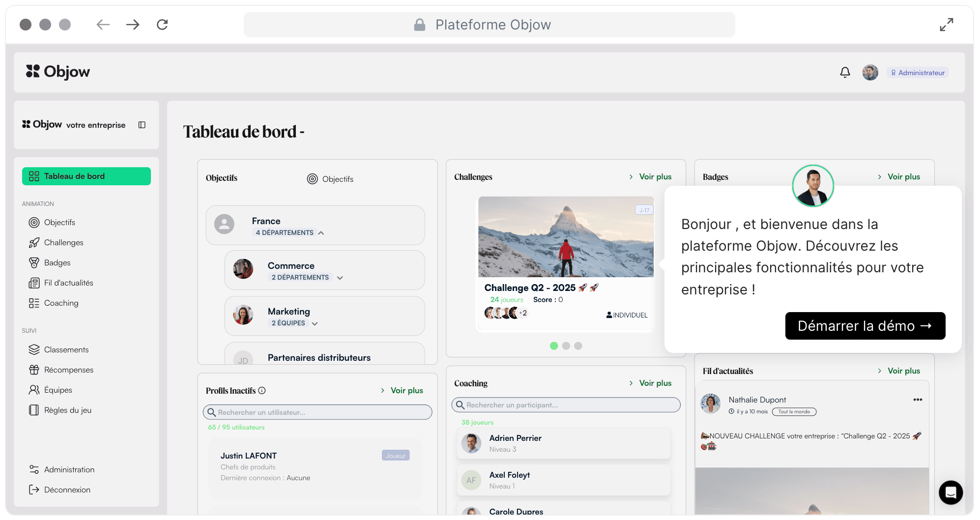Collapse France 4 départements chevron

[321, 233]
